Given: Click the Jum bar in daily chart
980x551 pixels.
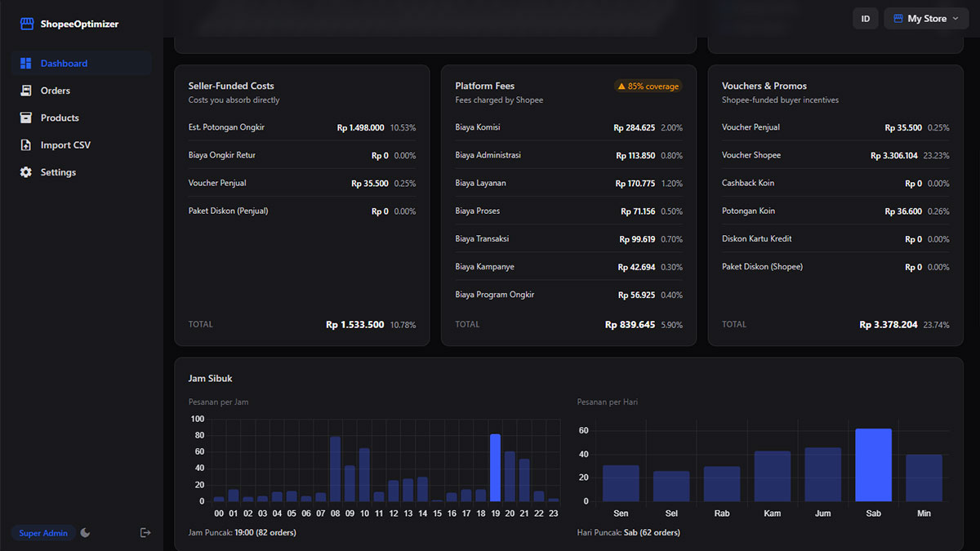Looking at the screenshot, I should click(x=822, y=474).
